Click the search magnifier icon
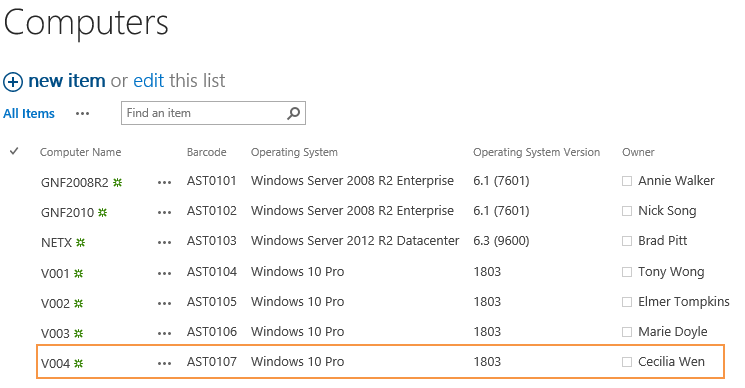This screenshot has height=388, width=745. coord(294,113)
